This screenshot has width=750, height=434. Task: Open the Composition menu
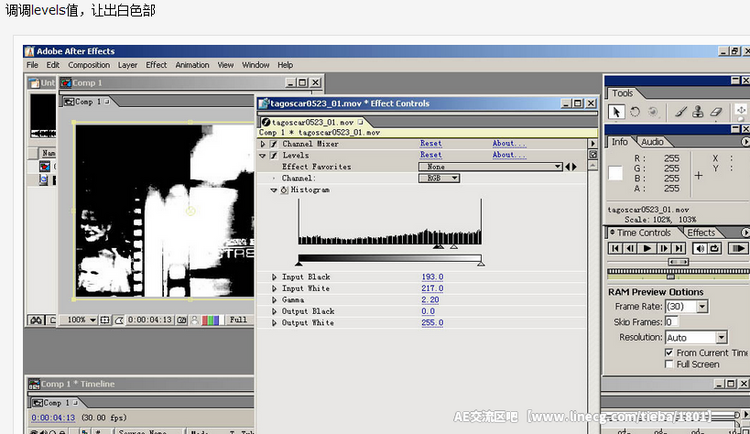tap(89, 65)
